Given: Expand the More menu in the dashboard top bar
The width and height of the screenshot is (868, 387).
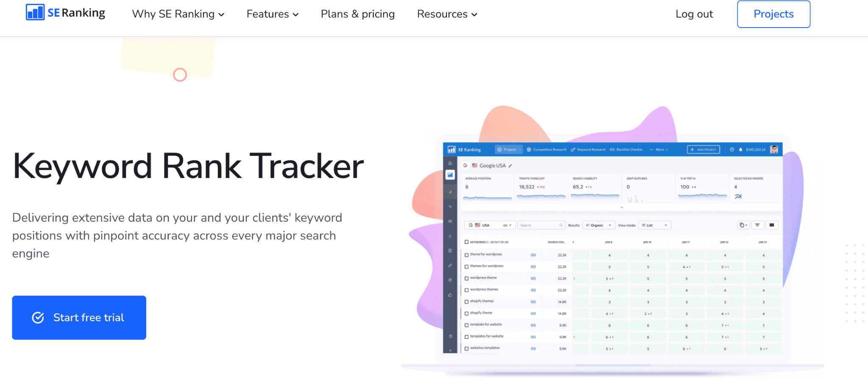Looking at the screenshot, I should click(x=659, y=150).
